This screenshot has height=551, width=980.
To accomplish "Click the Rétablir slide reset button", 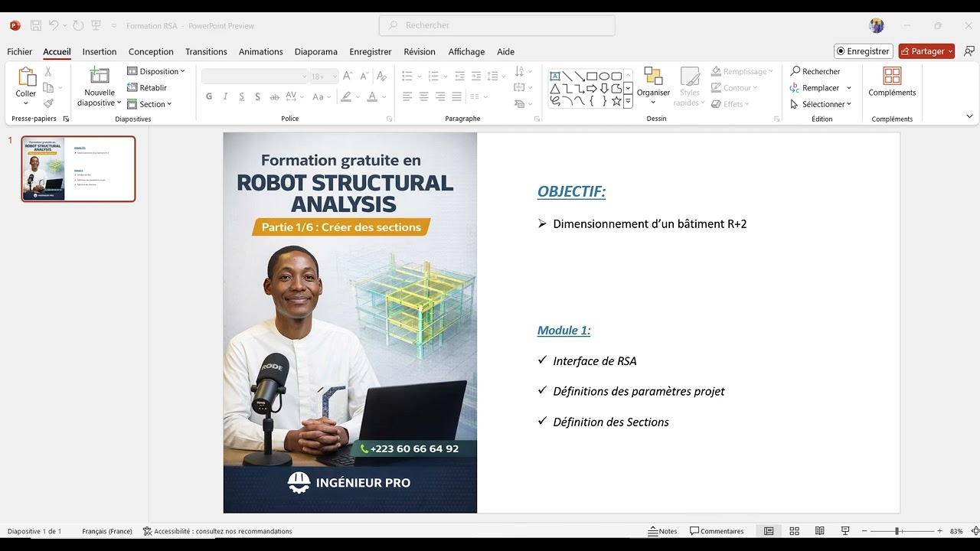I will pos(147,87).
